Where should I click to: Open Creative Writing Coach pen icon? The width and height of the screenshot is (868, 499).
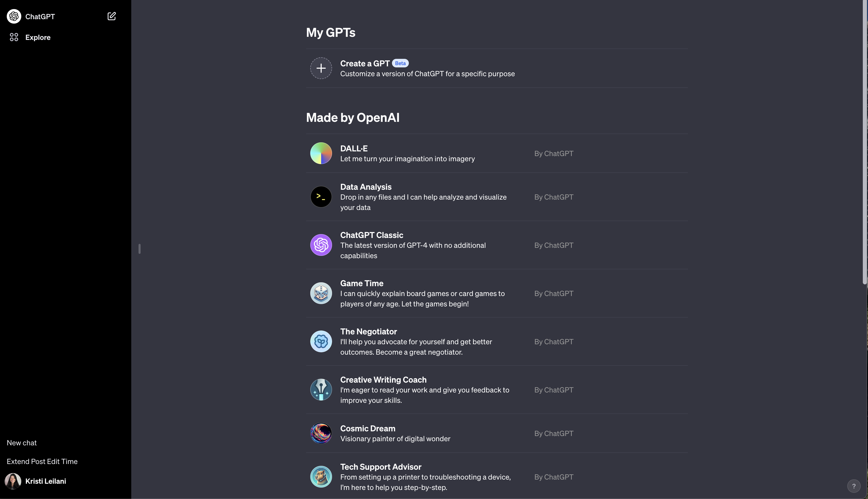click(321, 390)
